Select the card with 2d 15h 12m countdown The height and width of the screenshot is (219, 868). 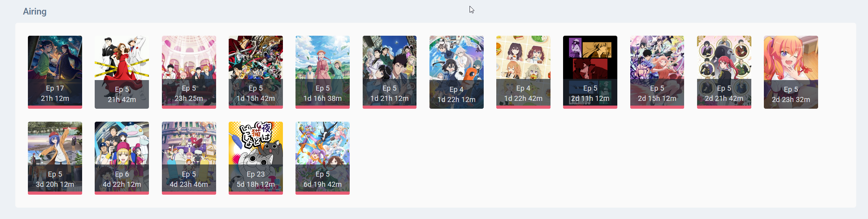pos(657,72)
